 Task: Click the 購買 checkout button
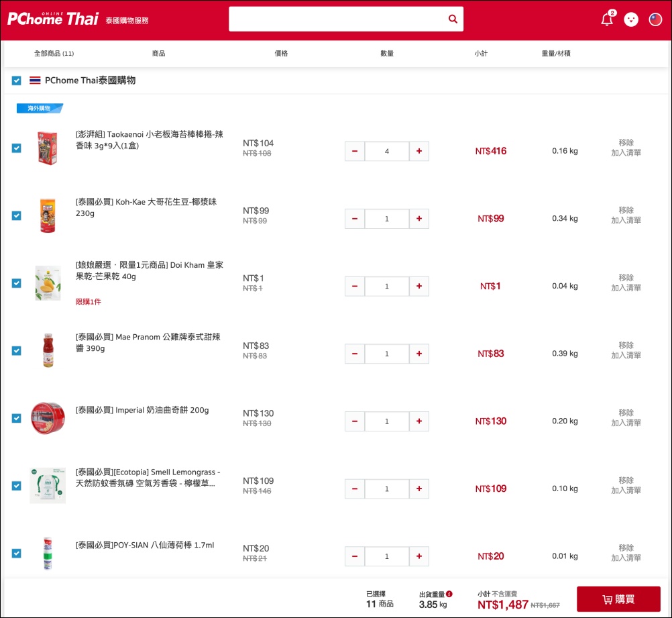point(618,599)
